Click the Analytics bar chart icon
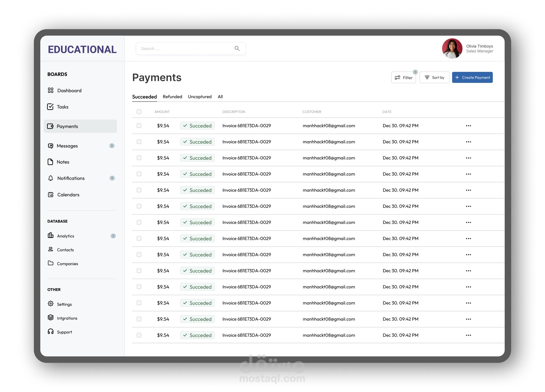The image size is (545, 392). pos(51,235)
